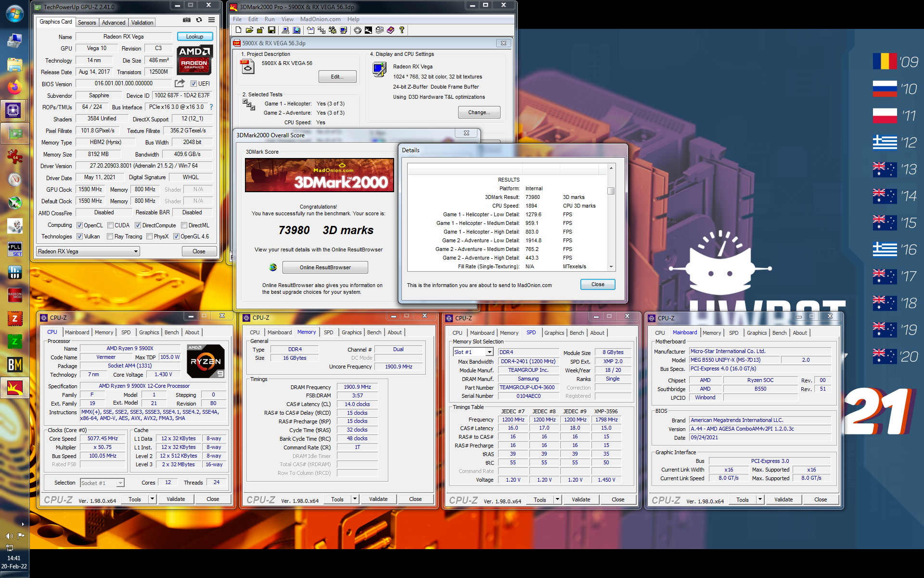924x578 pixels.
Task: Expand Tools dropdown arrow in CPU-Z Memory window
Action: [355, 499]
